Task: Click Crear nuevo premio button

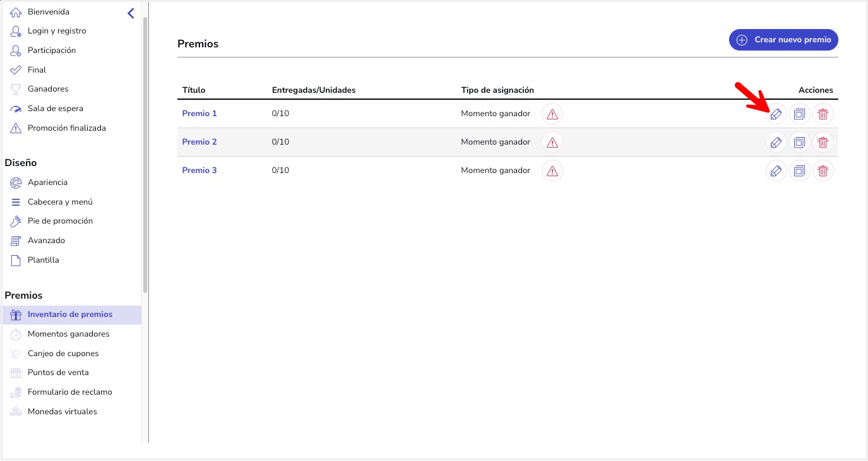Action: 783,40
